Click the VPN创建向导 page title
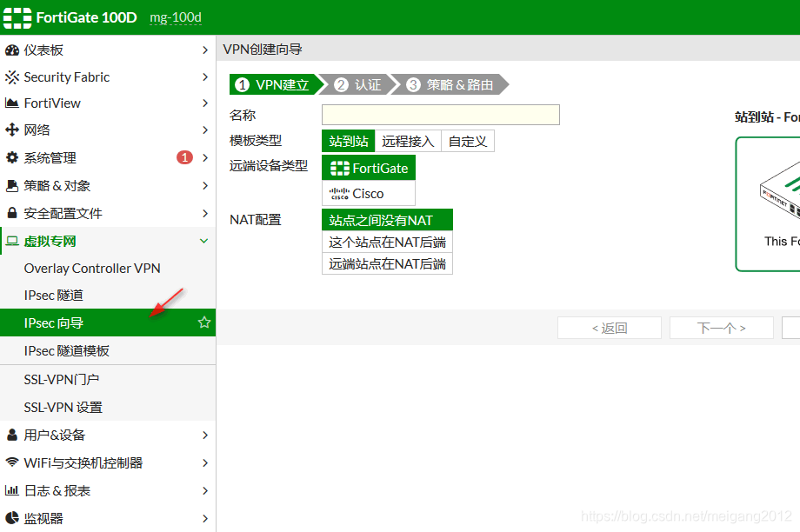This screenshot has width=800, height=532. pyautogui.click(x=263, y=49)
